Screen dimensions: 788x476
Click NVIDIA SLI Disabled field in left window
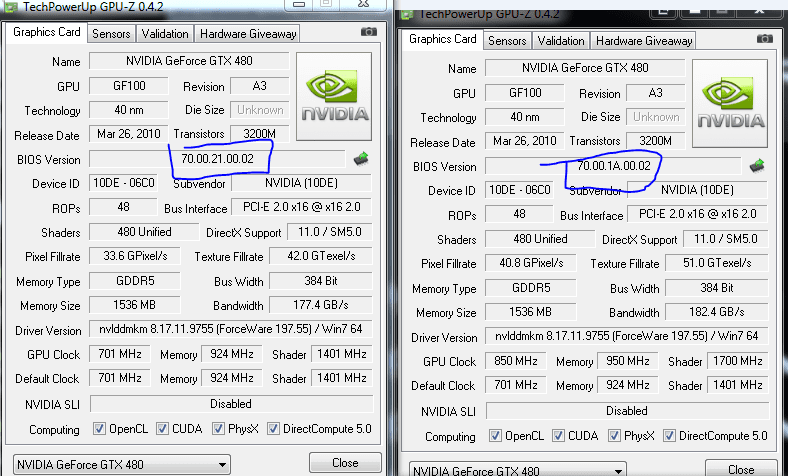[x=231, y=404]
